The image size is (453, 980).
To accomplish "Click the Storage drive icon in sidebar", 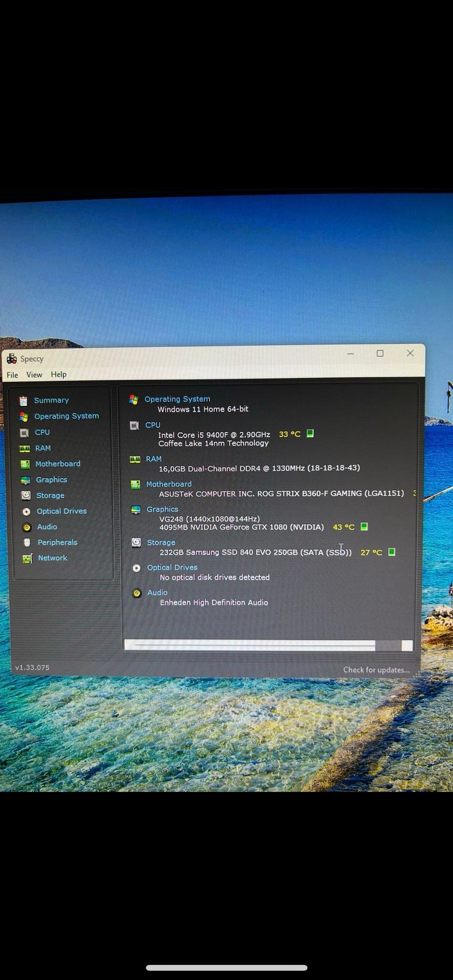I will coord(26,496).
